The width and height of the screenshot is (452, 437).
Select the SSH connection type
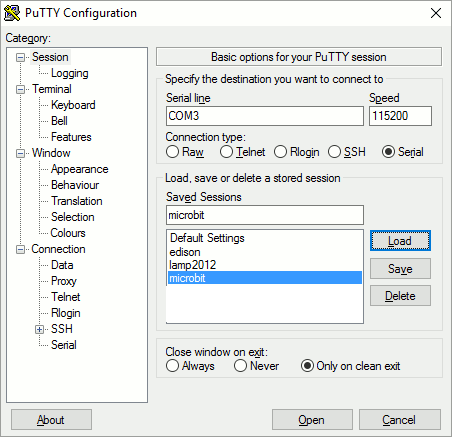334,152
